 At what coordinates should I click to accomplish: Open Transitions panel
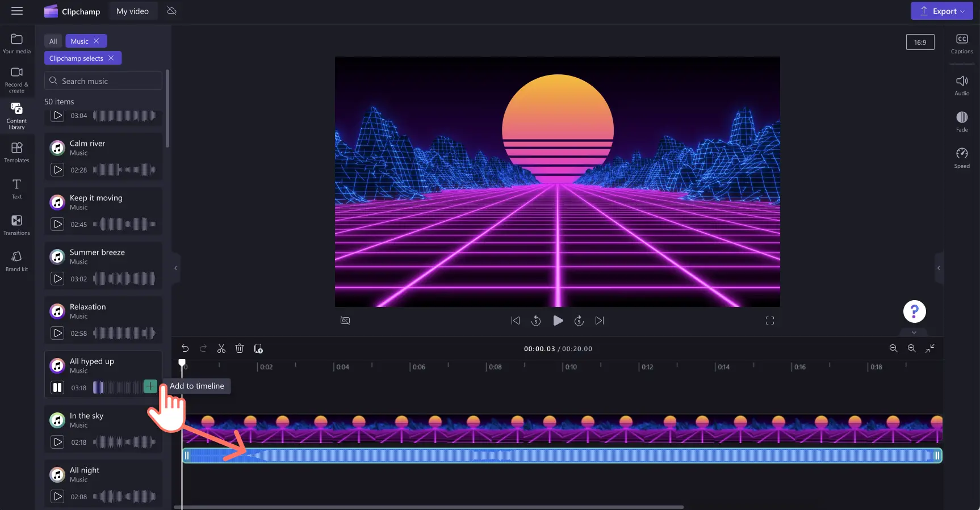[x=16, y=225]
